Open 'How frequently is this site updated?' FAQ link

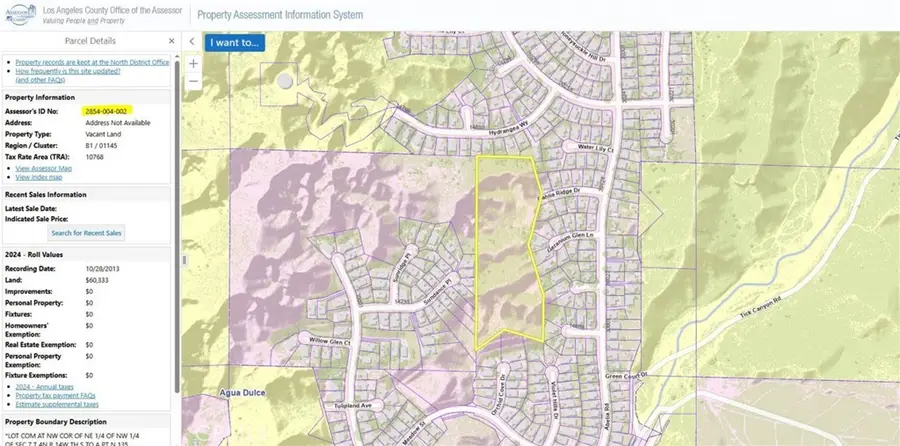[68, 71]
